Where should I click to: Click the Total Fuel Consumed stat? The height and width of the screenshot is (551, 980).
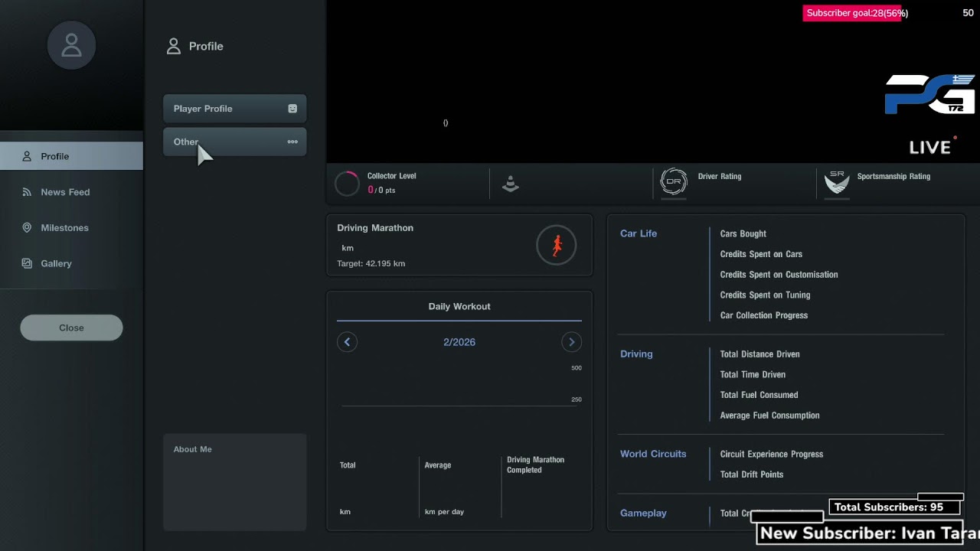click(x=759, y=395)
